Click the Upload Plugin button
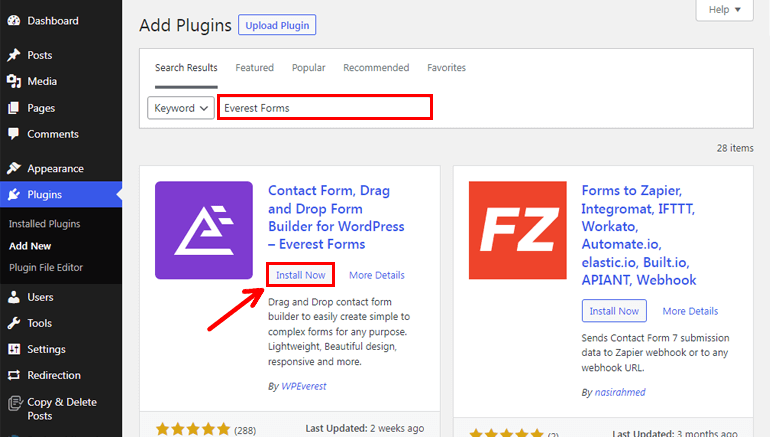 click(277, 25)
